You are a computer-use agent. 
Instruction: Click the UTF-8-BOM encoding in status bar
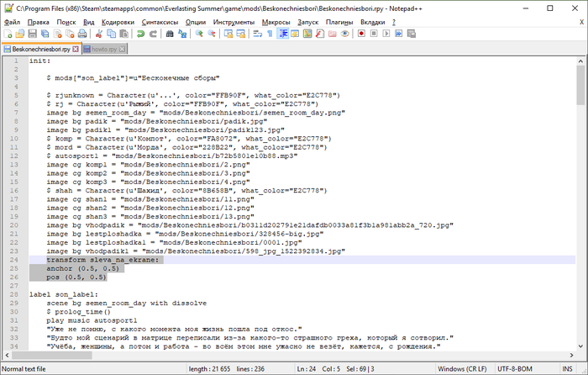click(x=515, y=369)
